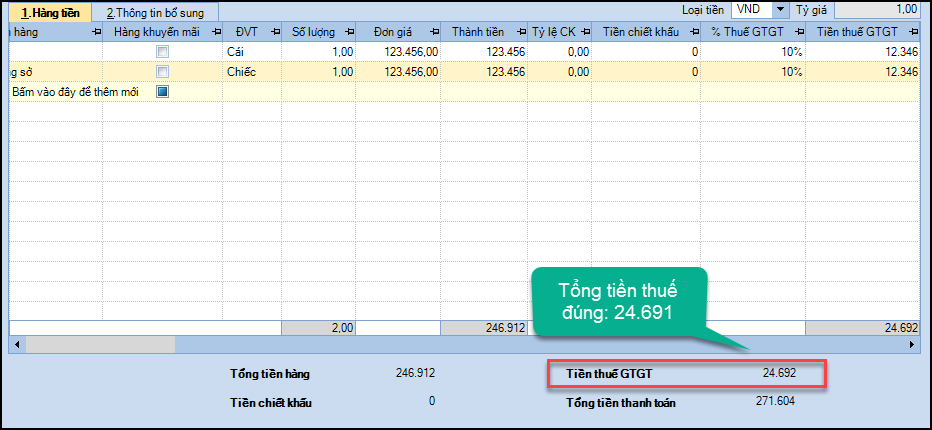Click Thành tiền 123.456 in Chiếc row
This screenshot has height=430, width=932.
(x=484, y=72)
